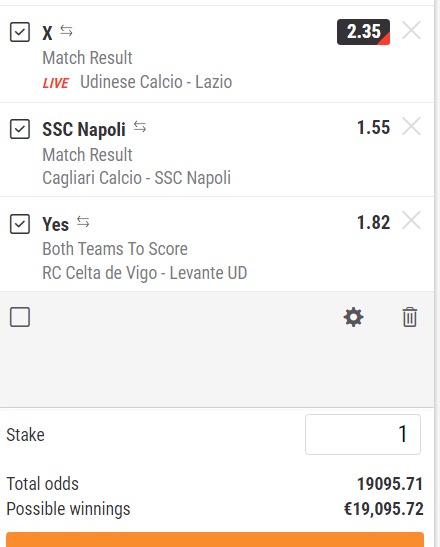Screen dimensions: 440x547
Task: Focus the Stake input field
Action: pyautogui.click(x=363, y=434)
